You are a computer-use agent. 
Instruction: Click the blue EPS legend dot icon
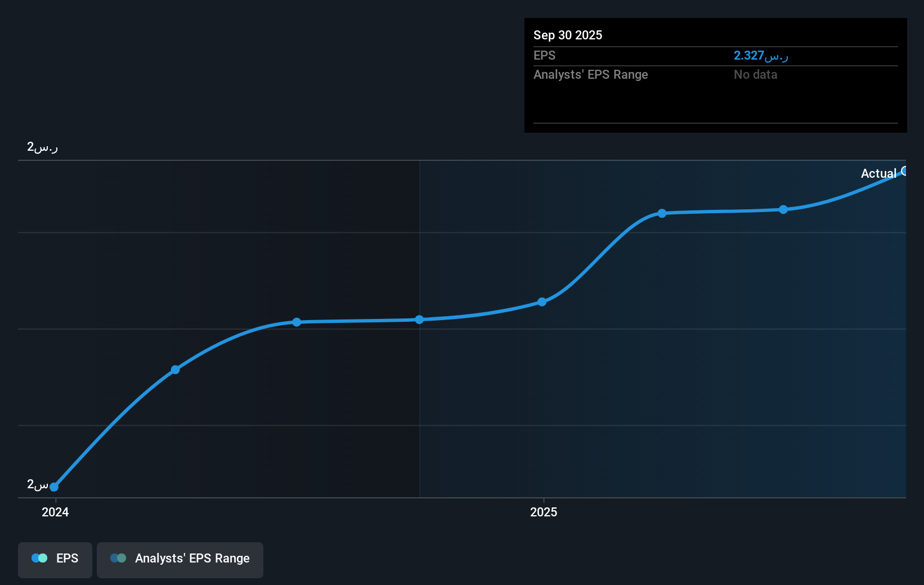[x=38, y=558]
